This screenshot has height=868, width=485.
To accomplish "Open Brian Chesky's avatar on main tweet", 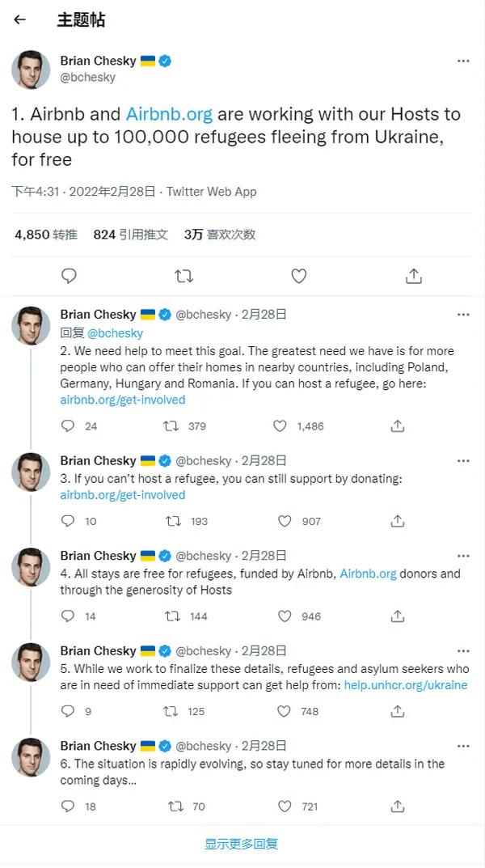I will point(31,70).
